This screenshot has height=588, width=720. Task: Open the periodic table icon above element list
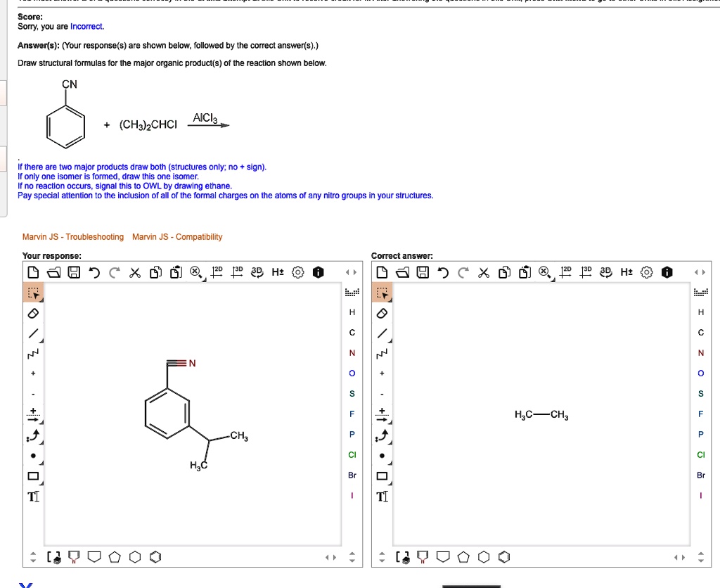coord(354,291)
